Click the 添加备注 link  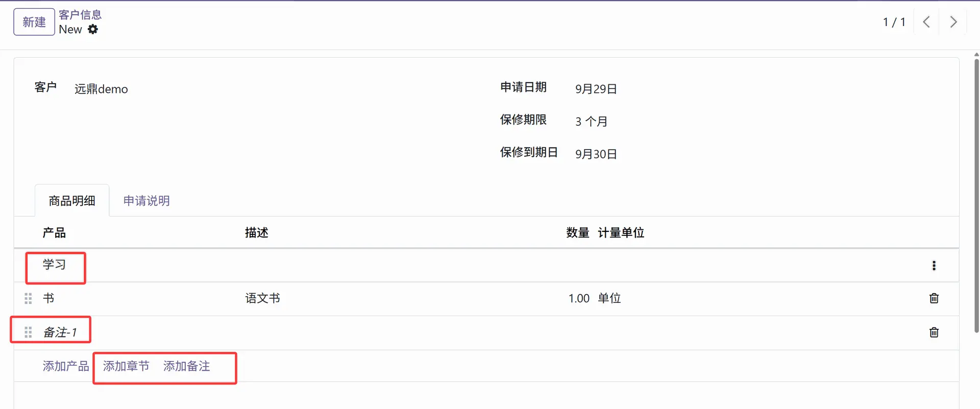tap(187, 366)
